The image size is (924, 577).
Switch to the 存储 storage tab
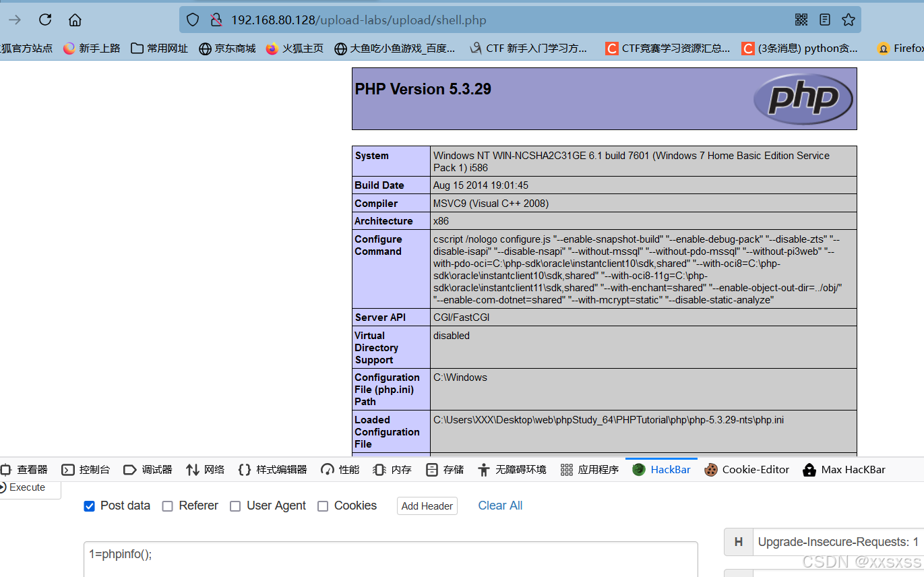pyautogui.click(x=445, y=470)
